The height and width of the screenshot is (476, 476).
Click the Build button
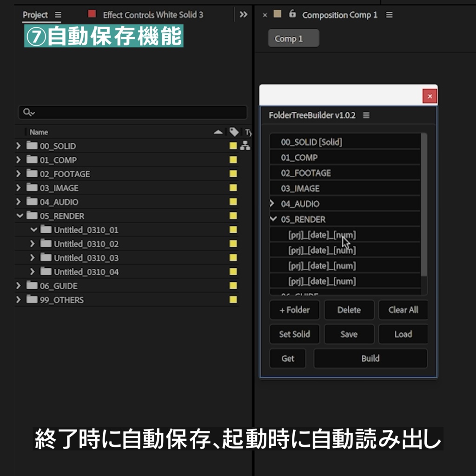pyautogui.click(x=370, y=358)
